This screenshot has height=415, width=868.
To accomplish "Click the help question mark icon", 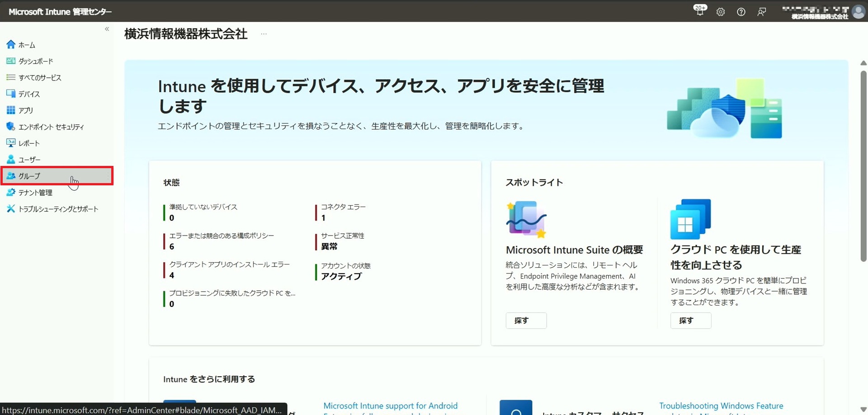I will click(x=741, y=12).
